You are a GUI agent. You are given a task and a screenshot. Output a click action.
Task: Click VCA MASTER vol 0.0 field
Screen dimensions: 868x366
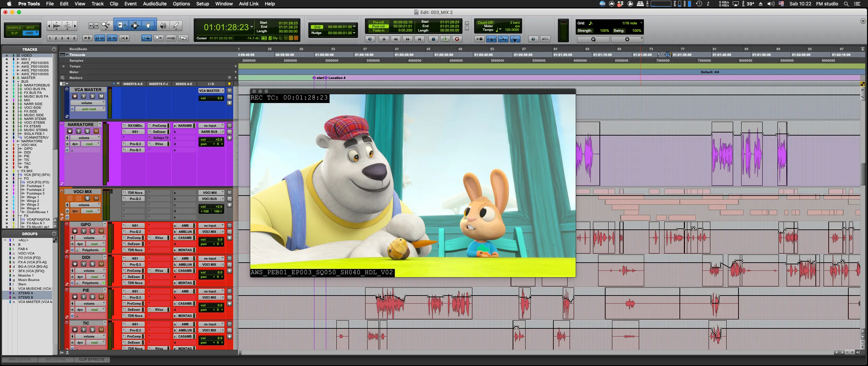tap(211, 98)
